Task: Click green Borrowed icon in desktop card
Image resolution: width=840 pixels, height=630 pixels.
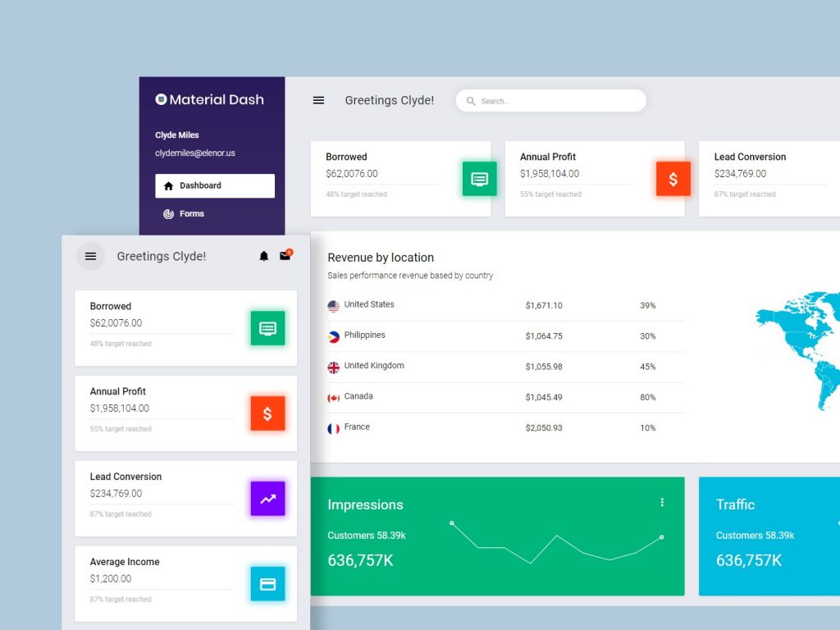Action: click(x=479, y=178)
